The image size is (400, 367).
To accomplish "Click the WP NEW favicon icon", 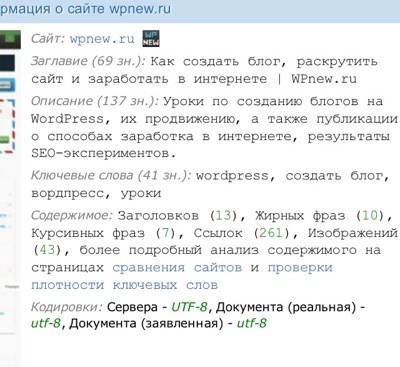I will coord(151,38).
